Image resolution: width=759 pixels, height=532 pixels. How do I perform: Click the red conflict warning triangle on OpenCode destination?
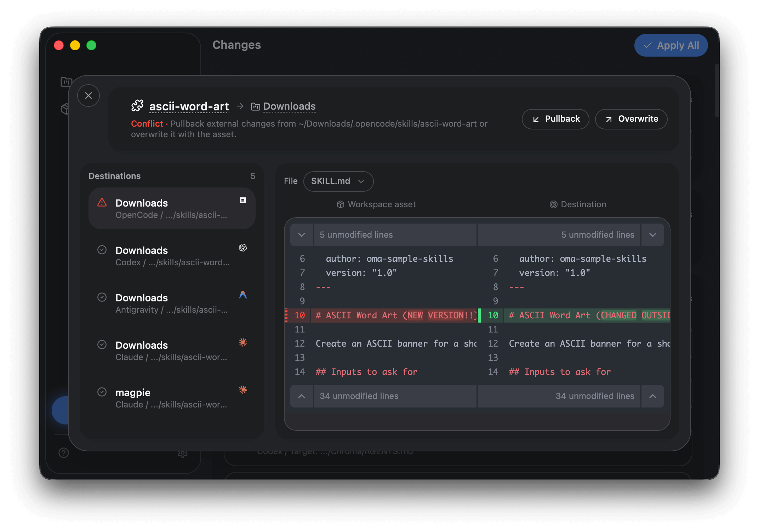pos(102,202)
